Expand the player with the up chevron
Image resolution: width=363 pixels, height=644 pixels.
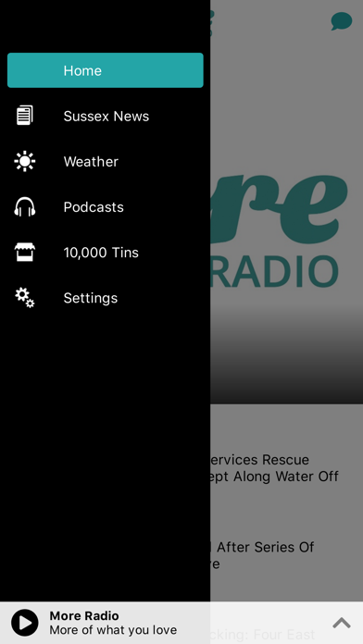coord(342,623)
